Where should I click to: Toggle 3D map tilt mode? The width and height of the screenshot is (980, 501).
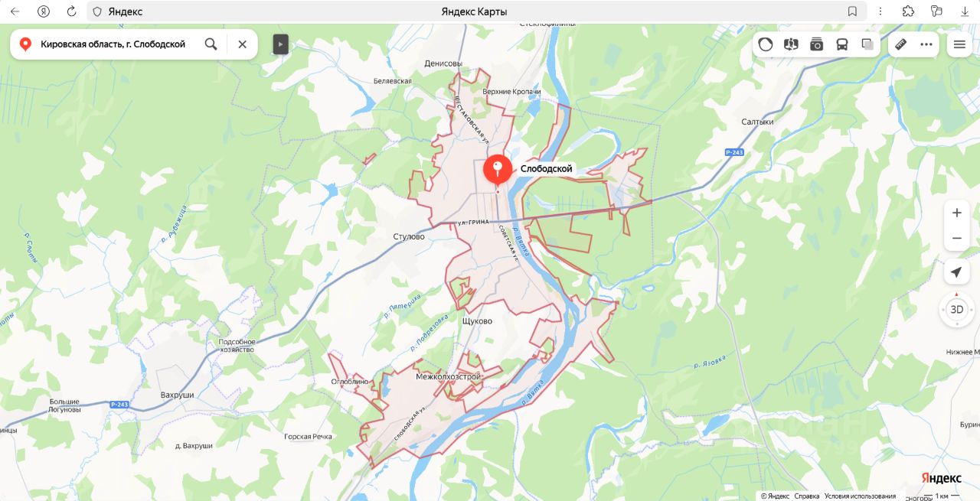coord(956,310)
